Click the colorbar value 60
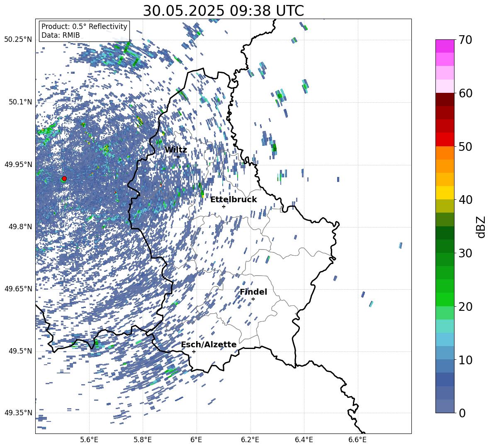Viewport: 491px width, 448px height. pyautogui.click(x=465, y=93)
